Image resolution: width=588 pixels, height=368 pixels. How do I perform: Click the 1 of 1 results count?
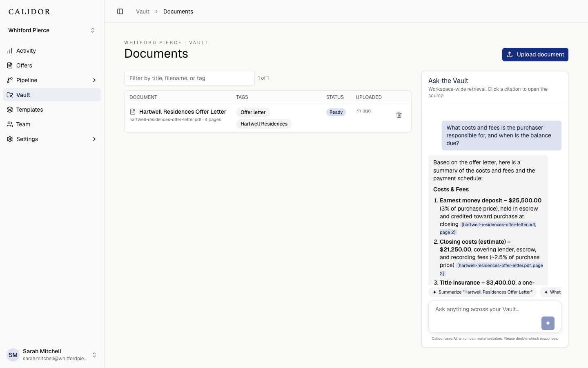pos(263,78)
